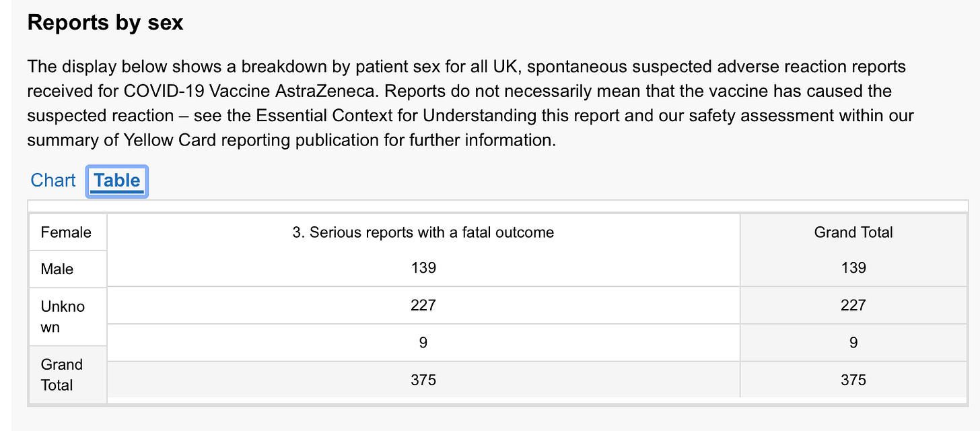Viewport: 980px width, 431px height.
Task: Click Serious reports with fatal outcome header
Action: [x=423, y=232]
